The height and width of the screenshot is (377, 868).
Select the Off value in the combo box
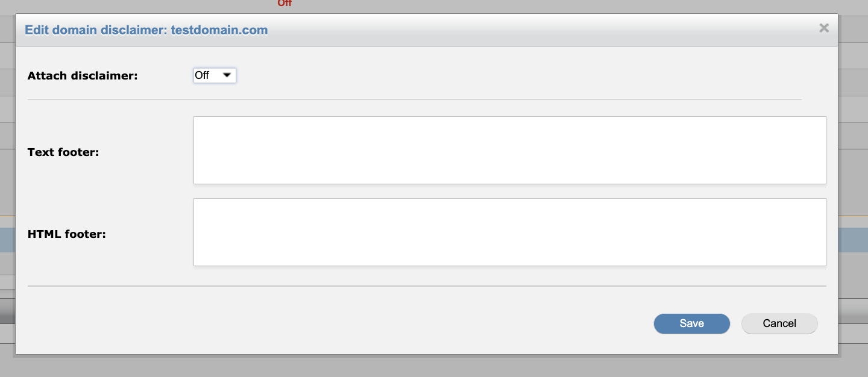click(x=205, y=75)
